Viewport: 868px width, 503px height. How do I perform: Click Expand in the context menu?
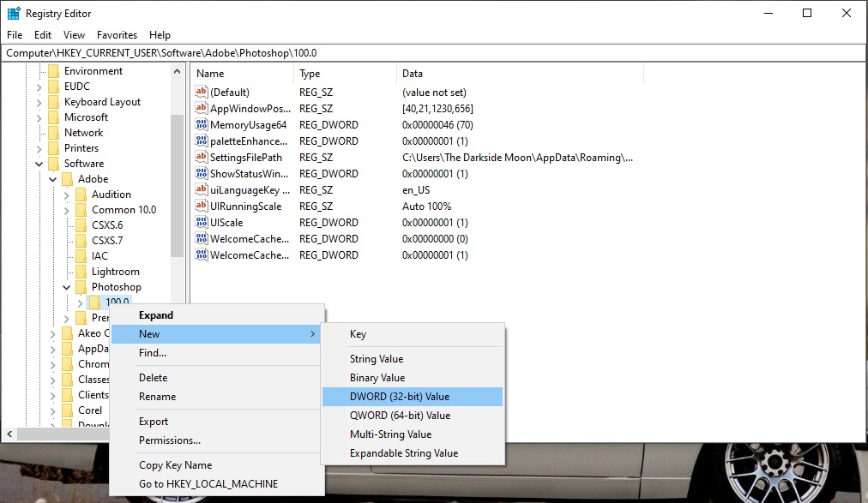(216, 315)
